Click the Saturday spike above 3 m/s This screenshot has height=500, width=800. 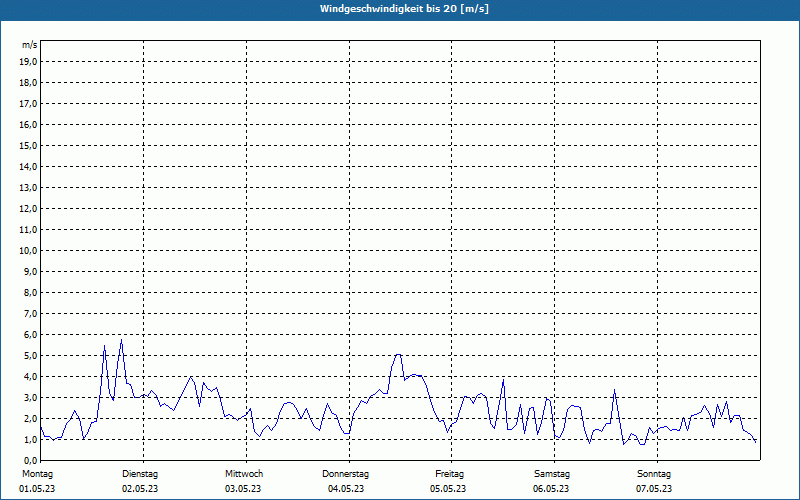click(615, 390)
